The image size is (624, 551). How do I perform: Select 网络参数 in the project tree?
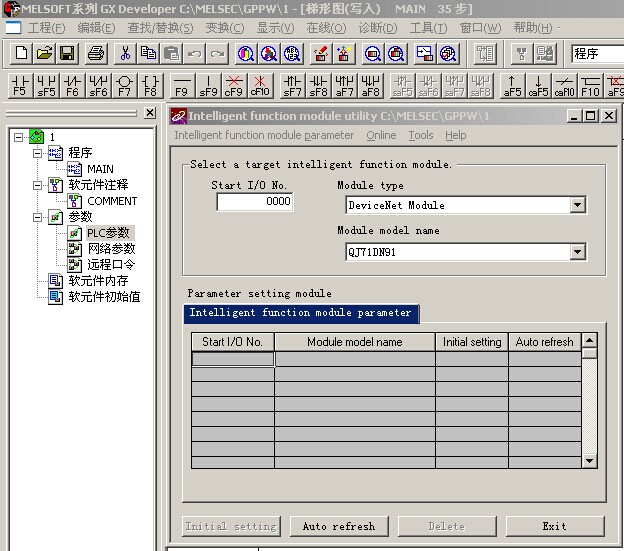click(x=110, y=249)
